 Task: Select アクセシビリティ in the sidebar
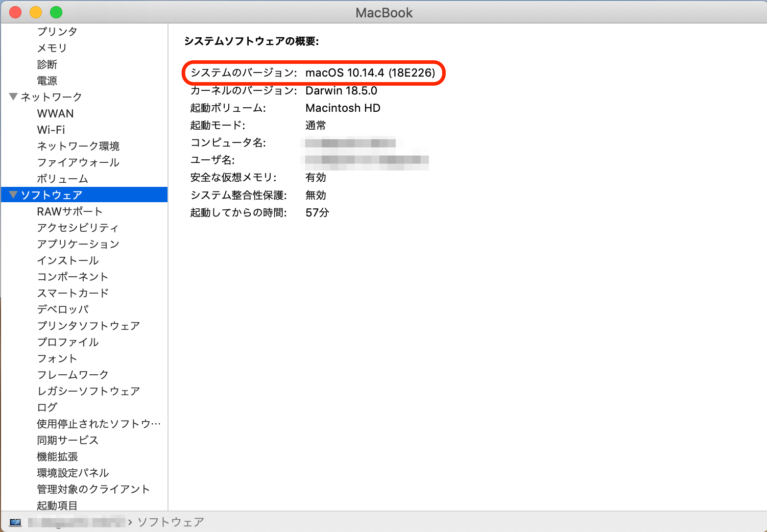pyautogui.click(x=78, y=228)
